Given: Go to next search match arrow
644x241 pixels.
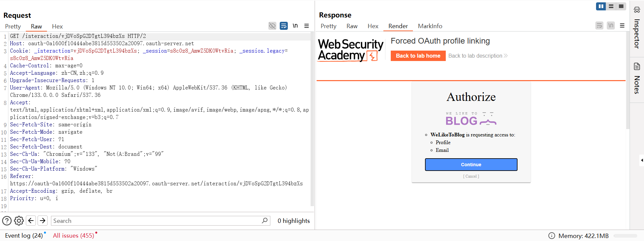Looking at the screenshot, I should pos(43,221).
